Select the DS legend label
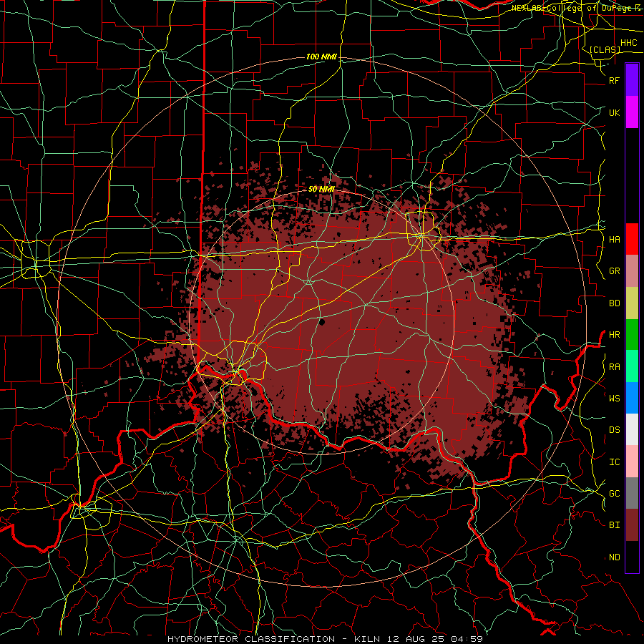This screenshot has height=644, width=644. 614,430
